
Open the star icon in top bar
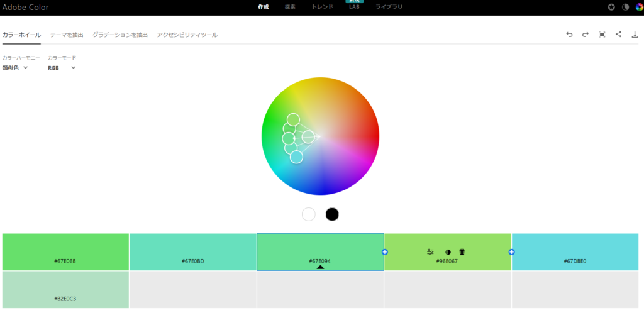click(x=611, y=7)
